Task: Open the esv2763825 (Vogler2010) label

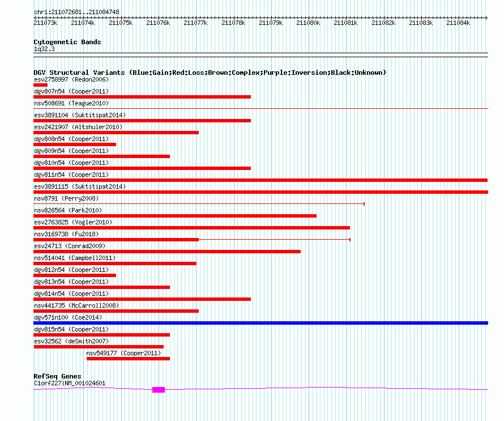Action: pyautogui.click(x=73, y=222)
